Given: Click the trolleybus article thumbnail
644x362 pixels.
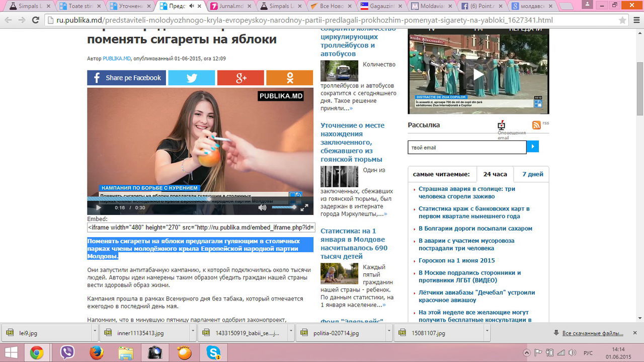Looking at the screenshot, I should point(339,71).
